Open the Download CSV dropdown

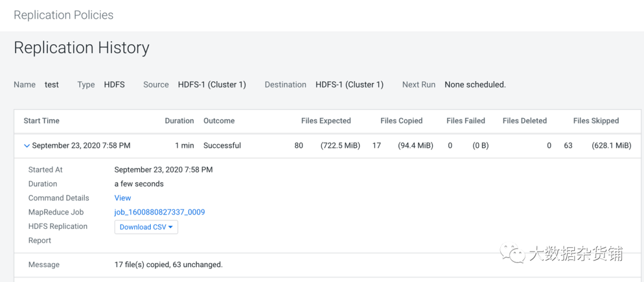click(x=146, y=227)
